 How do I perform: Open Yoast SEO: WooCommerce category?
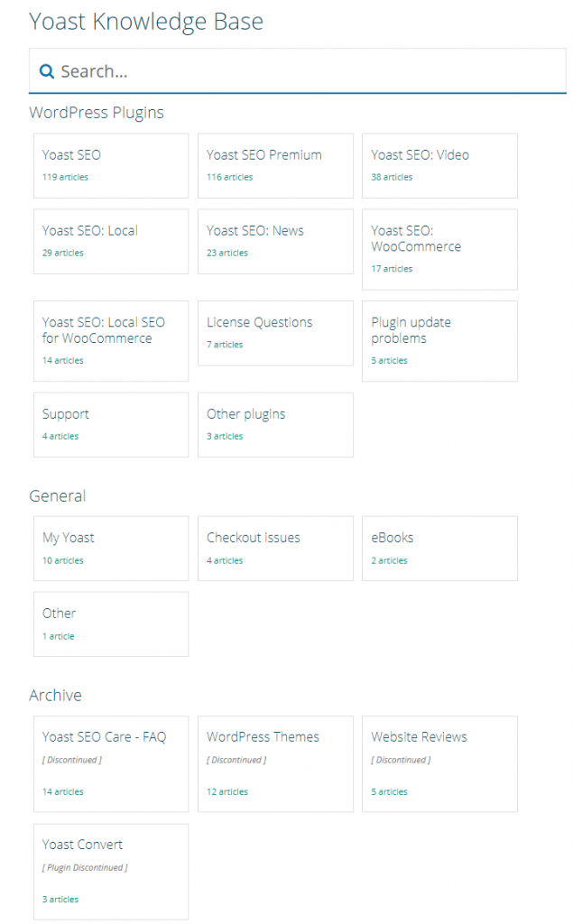point(439,249)
